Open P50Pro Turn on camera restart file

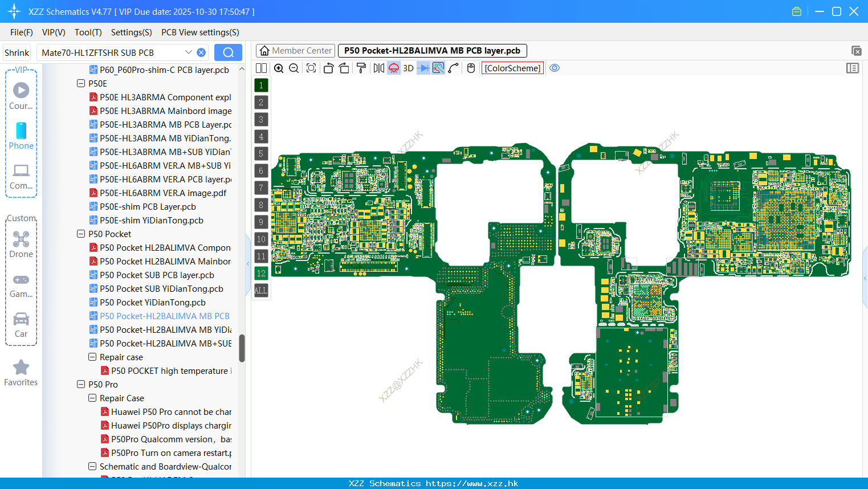point(166,453)
